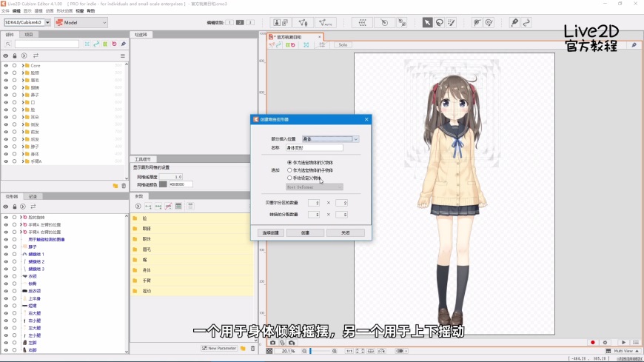The image size is (644, 362).
Task: Select first radio option as parent deformer
Action: [x=289, y=162]
